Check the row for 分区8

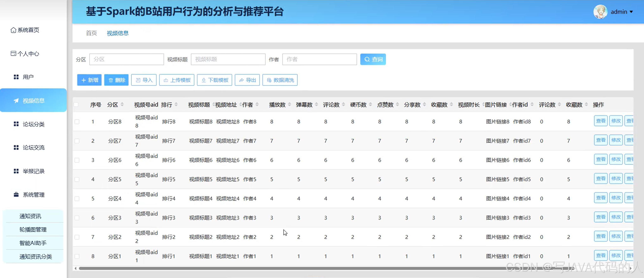(77, 122)
